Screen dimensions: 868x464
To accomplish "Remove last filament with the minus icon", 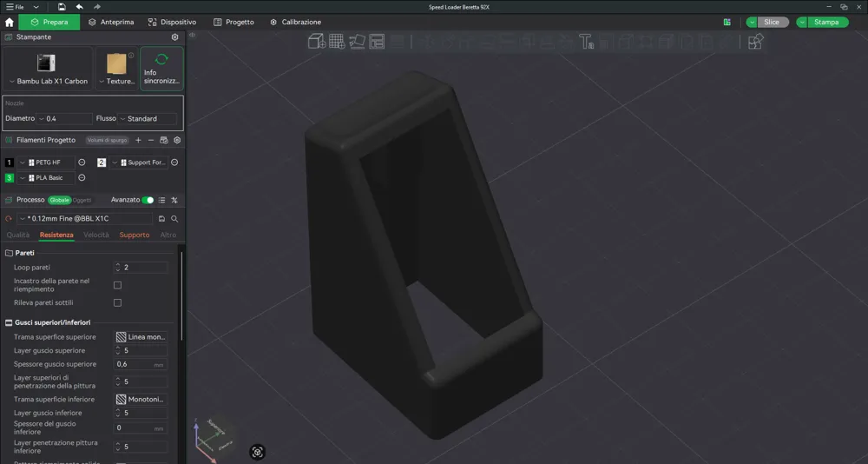I will (x=150, y=140).
